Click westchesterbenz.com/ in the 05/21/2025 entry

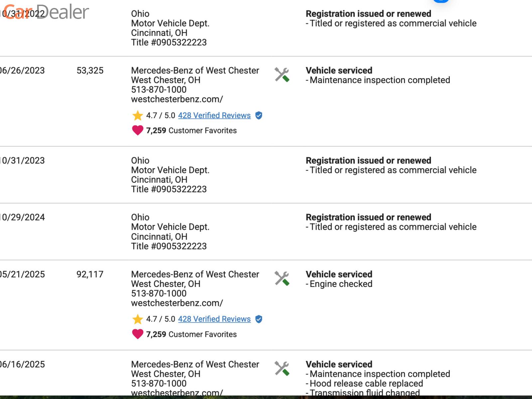coord(177,303)
